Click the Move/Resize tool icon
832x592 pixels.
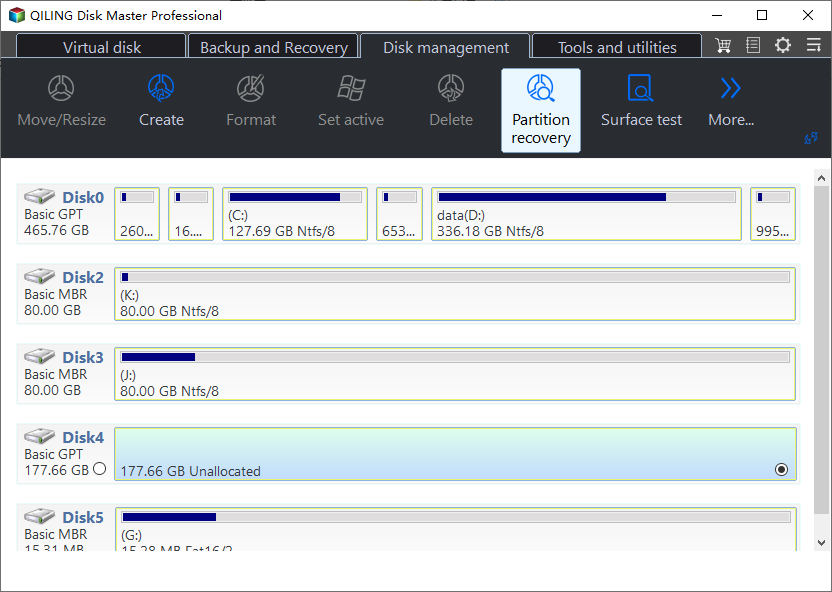(61, 88)
